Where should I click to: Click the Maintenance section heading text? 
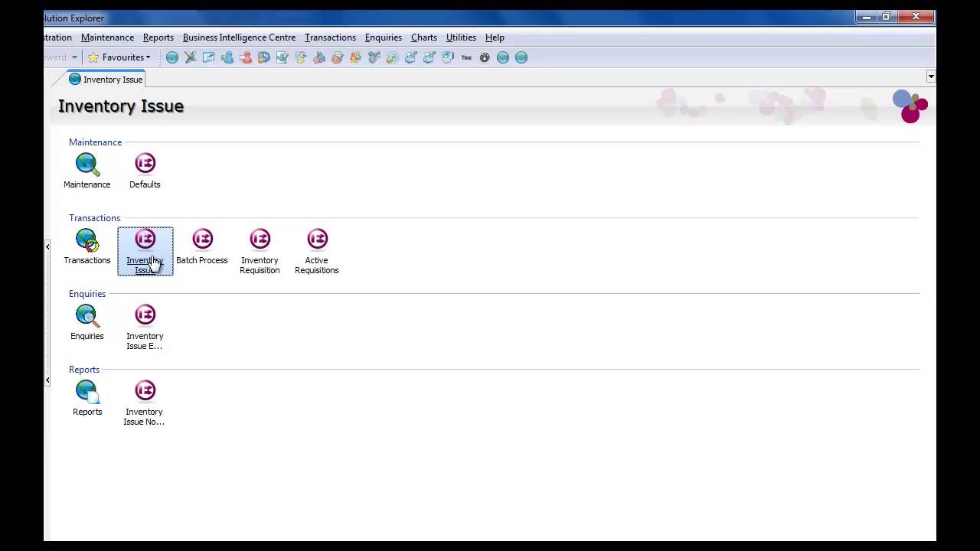pyautogui.click(x=95, y=142)
